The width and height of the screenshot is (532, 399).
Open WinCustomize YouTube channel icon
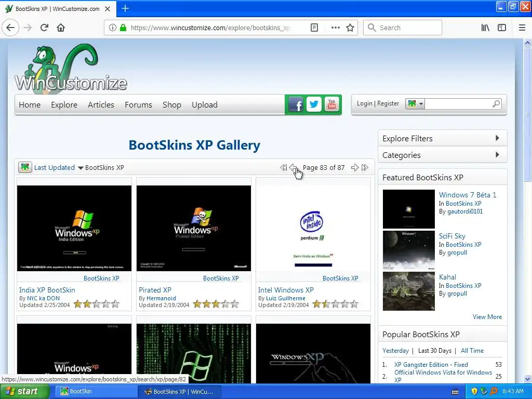(331, 104)
